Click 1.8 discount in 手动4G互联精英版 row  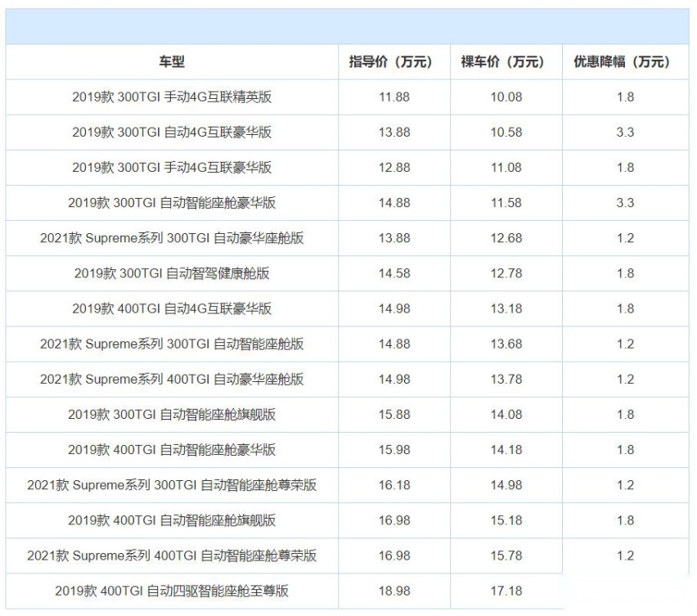click(x=625, y=97)
